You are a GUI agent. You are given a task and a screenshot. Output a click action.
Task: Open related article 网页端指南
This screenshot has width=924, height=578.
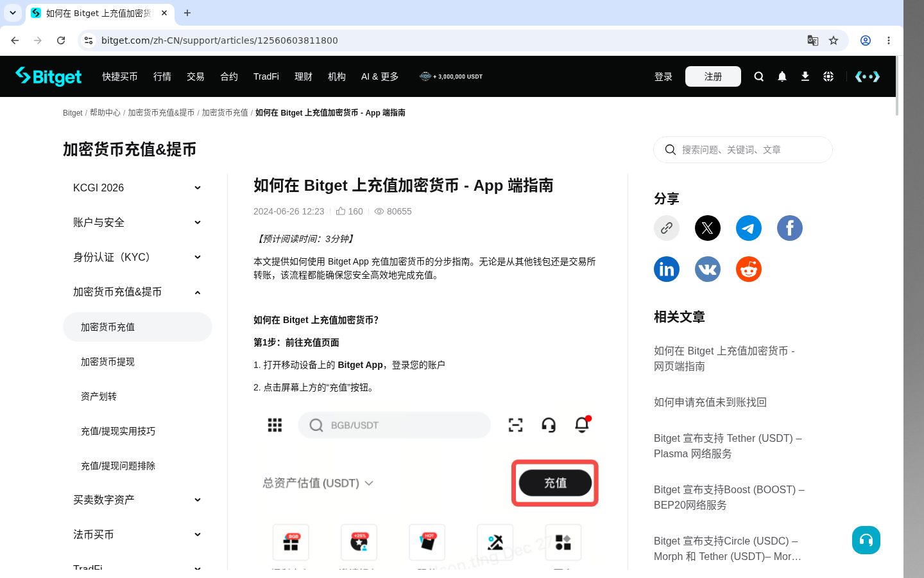point(724,358)
